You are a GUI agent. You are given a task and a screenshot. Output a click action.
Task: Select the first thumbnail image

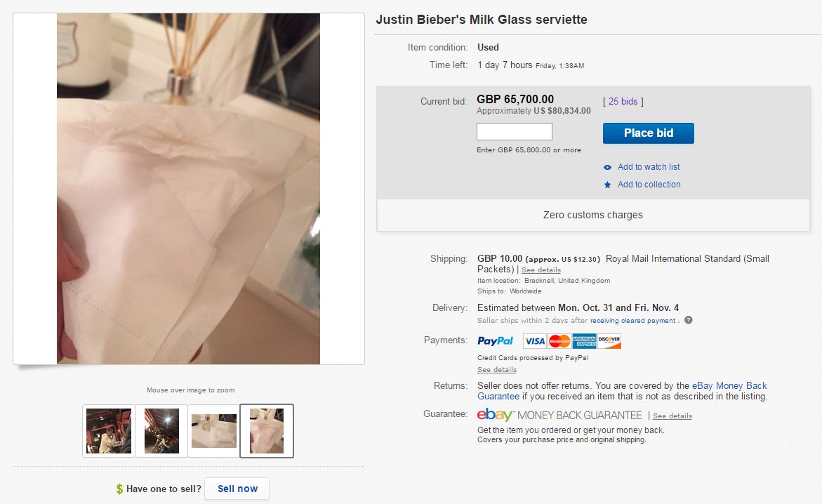(x=108, y=431)
